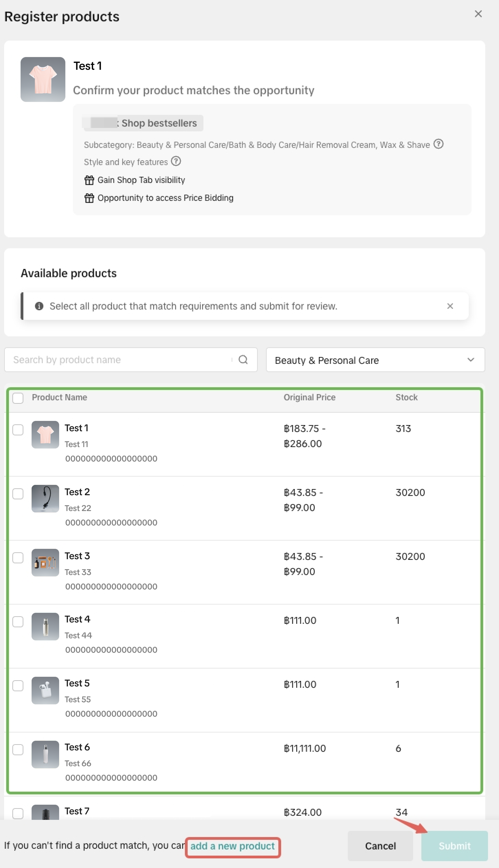Click the category dropdown chevron arrow

click(x=471, y=360)
